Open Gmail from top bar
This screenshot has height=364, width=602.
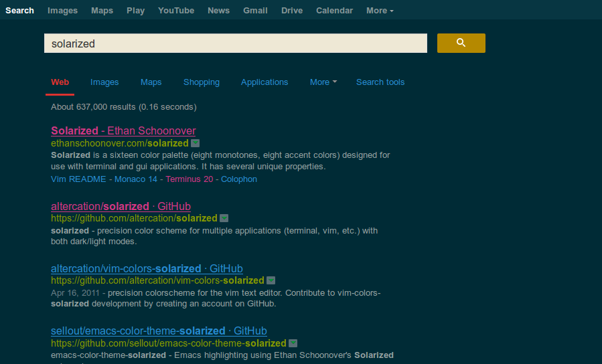click(x=255, y=11)
